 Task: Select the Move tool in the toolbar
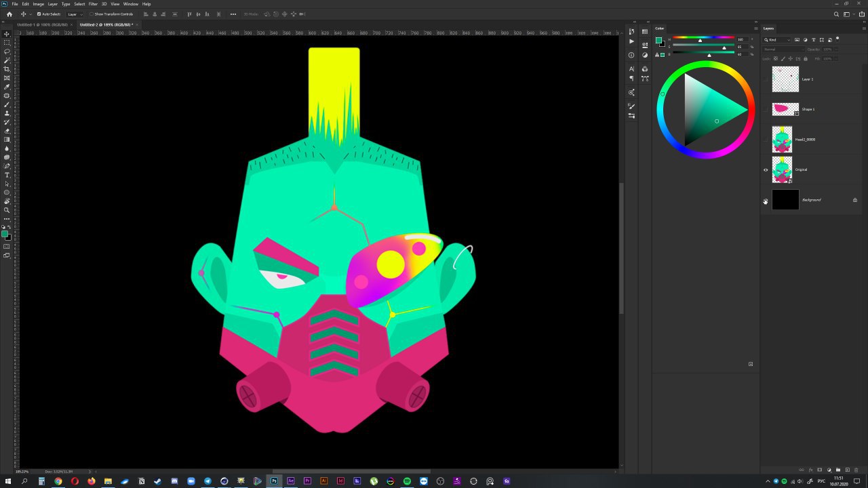click(x=7, y=34)
